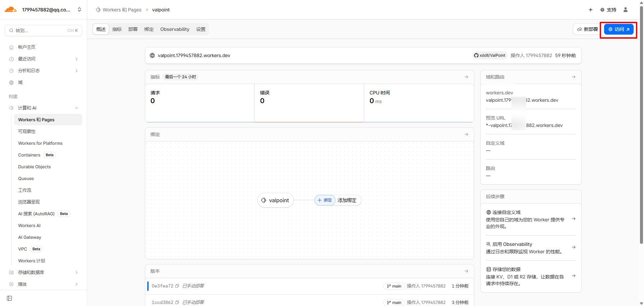Click page vertical scrollbar

pos(641,124)
